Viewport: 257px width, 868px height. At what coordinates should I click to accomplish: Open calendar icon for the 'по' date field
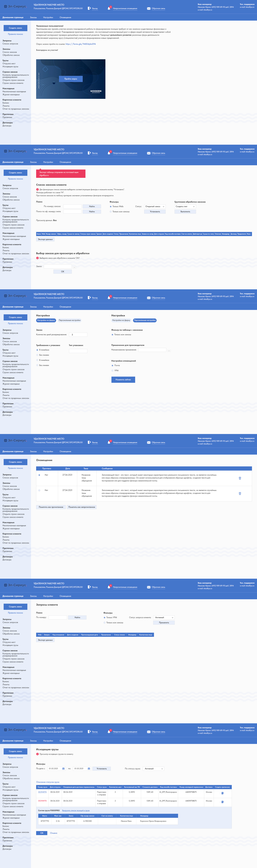tap(89, 769)
